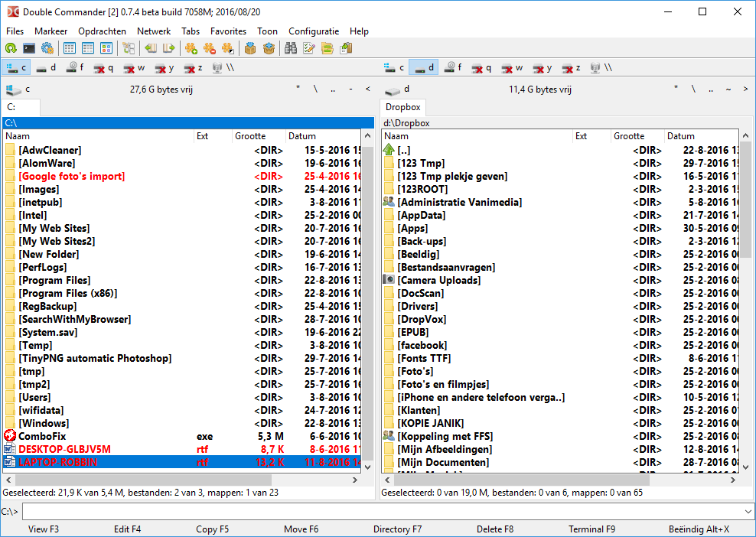Click the Delete F8 button
Viewport: 756px width, 537px height.
pos(494,529)
